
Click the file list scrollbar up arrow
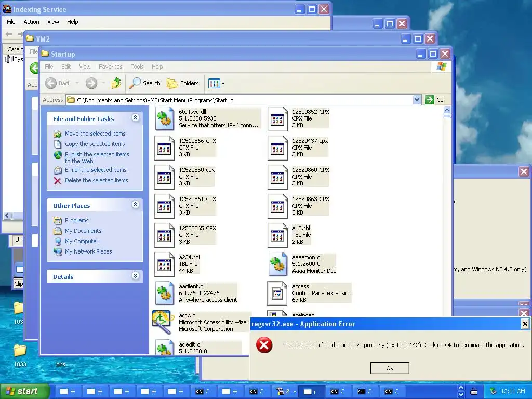click(447, 110)
